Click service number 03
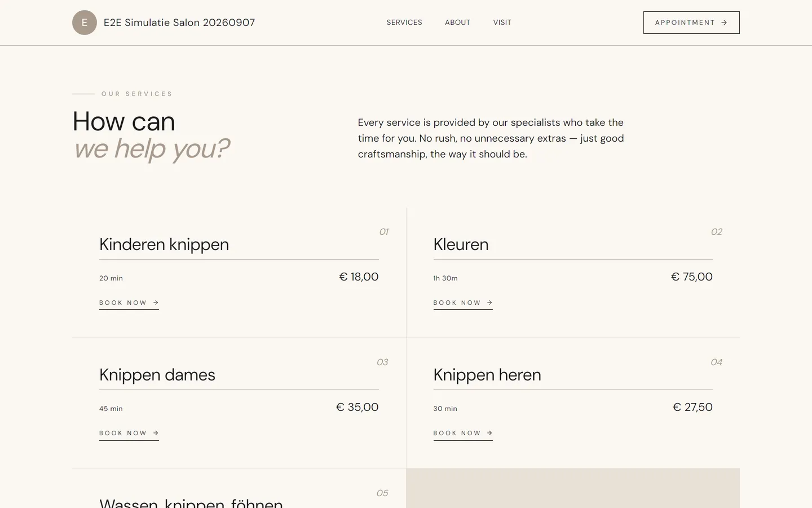 coord(382,362)
